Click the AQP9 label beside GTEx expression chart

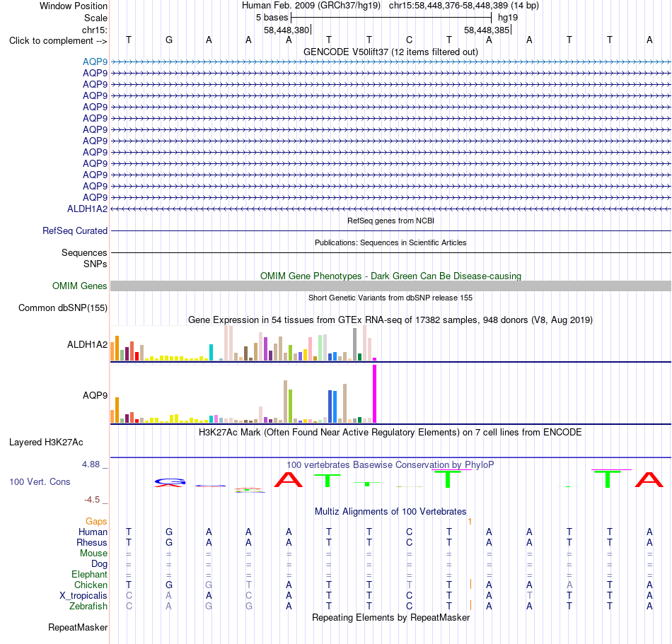tap(95, 395)
